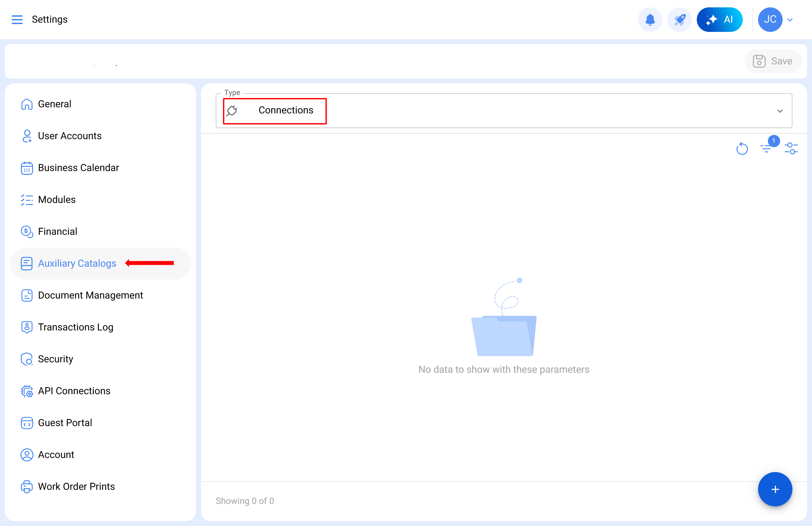Open the column settings sliders icon
The image size is (812, 526).
tap(791, 148)
